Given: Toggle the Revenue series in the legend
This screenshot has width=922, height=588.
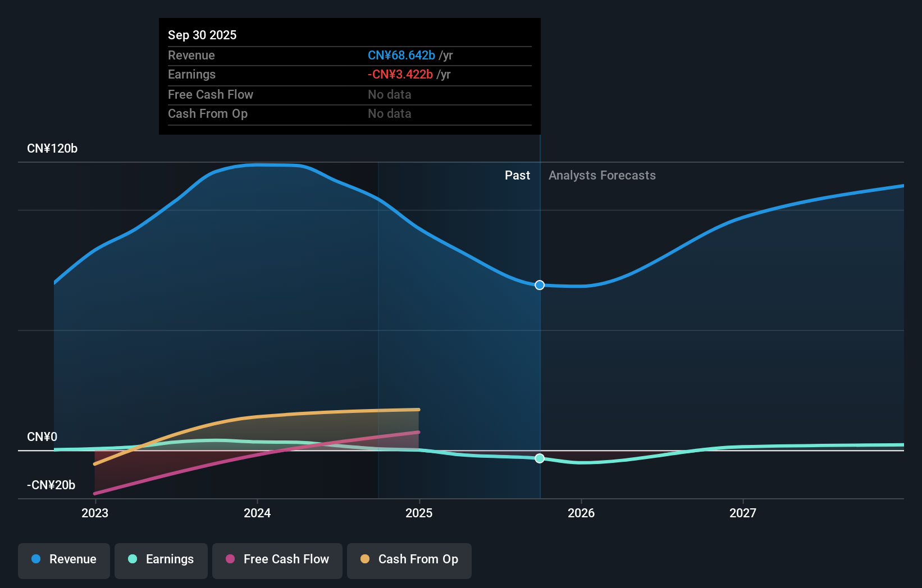Looking at the screenshot, I should pyautogui.click(x=63, y=559).
